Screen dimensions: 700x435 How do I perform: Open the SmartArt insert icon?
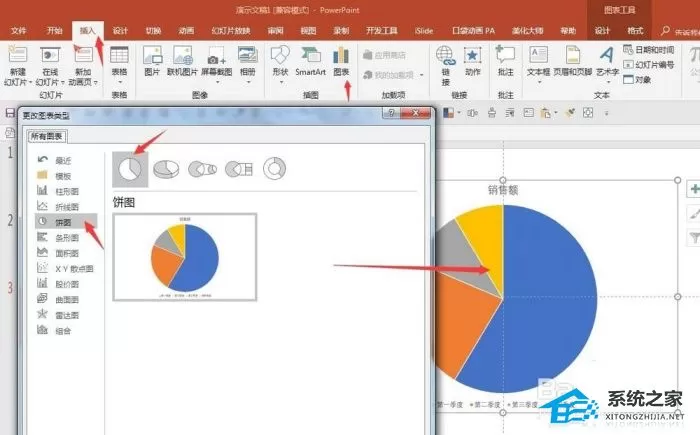pos(310,61)
